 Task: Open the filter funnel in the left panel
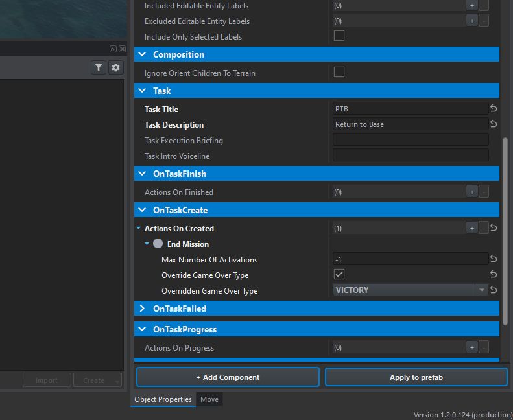(x=98, y=67)
